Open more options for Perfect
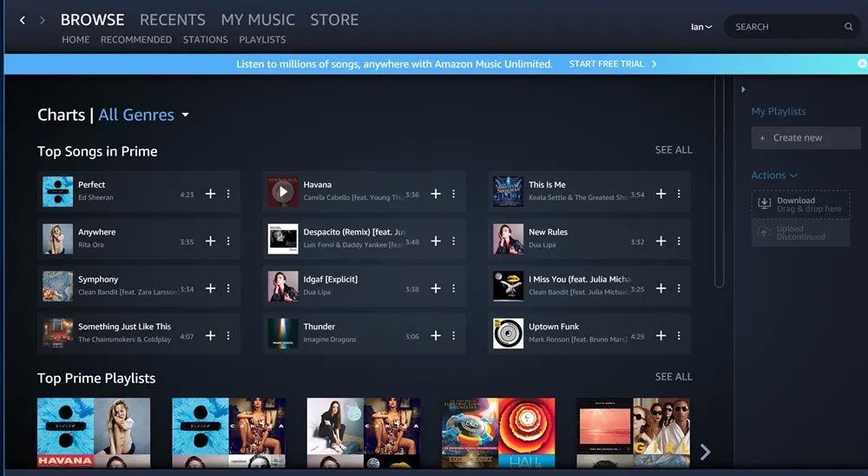The image size is (868, 476). (228, 194)
